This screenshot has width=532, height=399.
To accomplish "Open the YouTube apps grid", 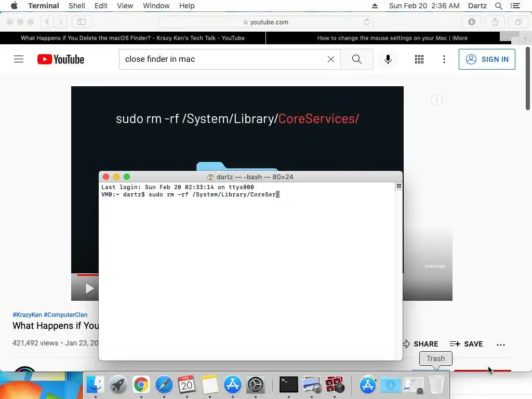I will tap(419, 59).
